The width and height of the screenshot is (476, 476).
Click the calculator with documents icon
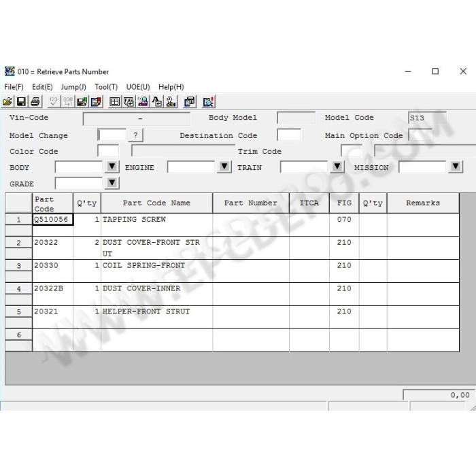click(190, 102)
